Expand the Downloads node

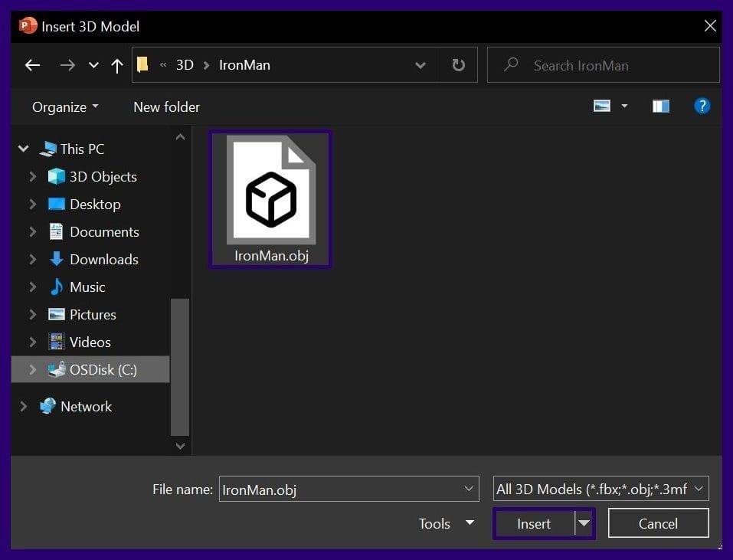pos(32,260)
